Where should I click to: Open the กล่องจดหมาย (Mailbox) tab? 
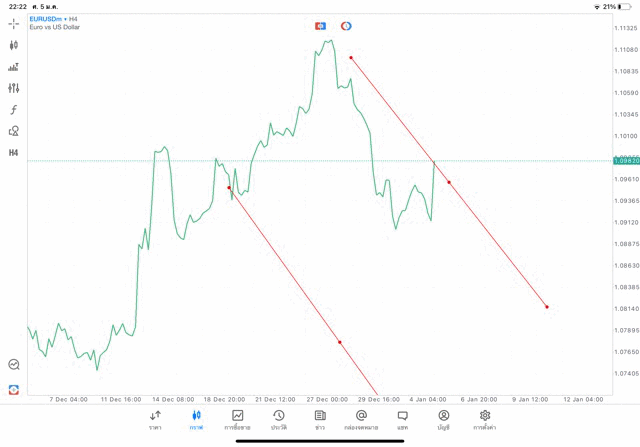coord(361,420)
